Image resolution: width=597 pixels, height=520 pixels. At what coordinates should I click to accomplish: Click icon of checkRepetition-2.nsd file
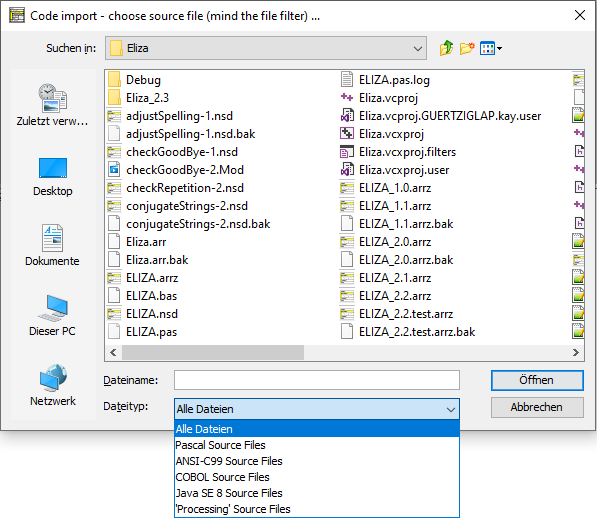[x=114, y=188]
